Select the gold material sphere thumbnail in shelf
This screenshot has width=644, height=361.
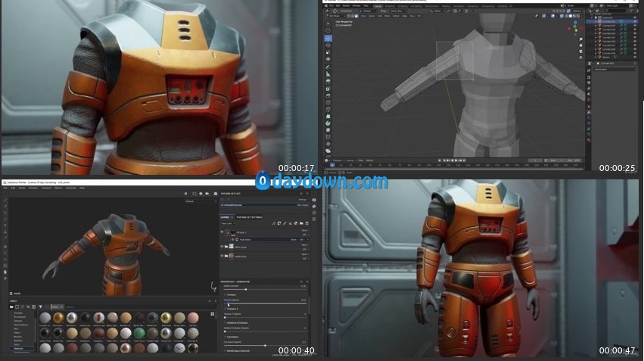point(58,317)
